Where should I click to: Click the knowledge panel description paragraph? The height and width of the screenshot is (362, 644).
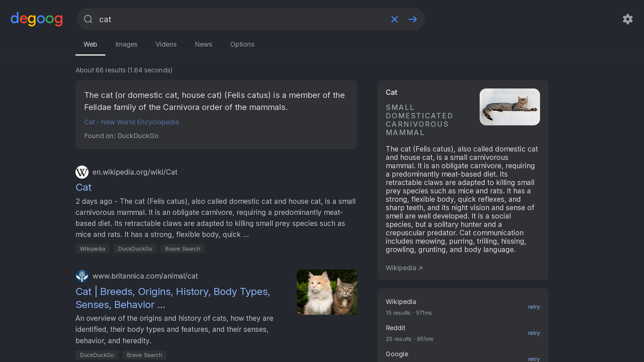(462, 199)
